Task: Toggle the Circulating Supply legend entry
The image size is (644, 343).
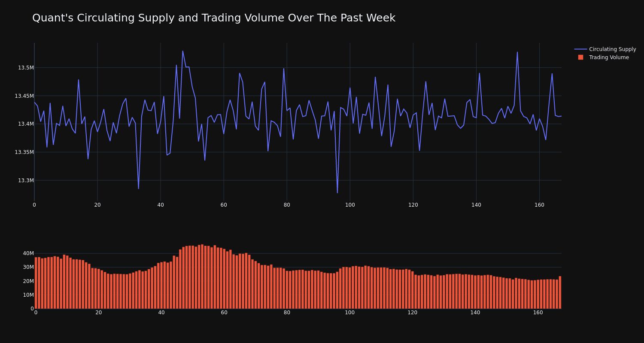Action: (605, 49)
